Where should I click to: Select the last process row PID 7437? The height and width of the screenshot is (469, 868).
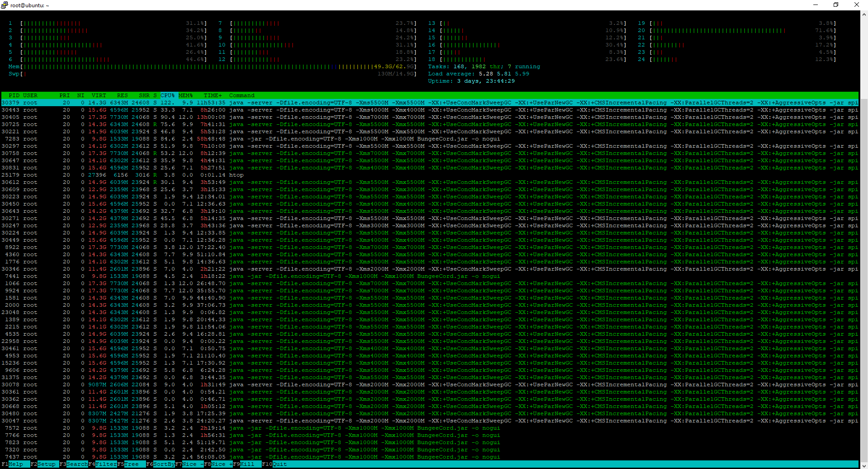click(430, 457)
